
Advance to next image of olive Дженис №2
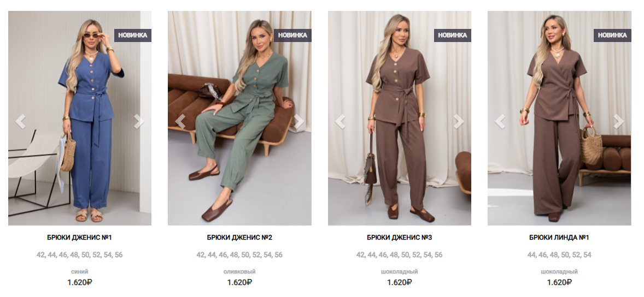coord(298,121)
